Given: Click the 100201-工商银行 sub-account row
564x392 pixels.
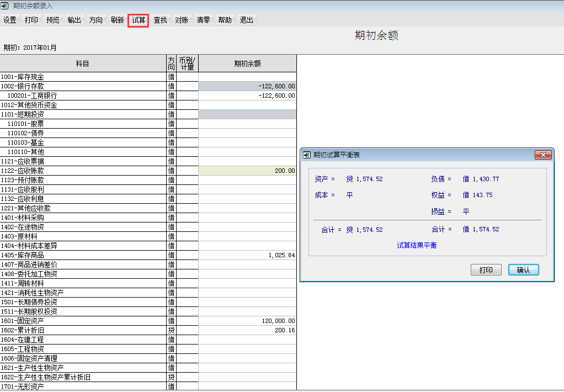Looking at the screenshot, I should [x=83, y=96].
